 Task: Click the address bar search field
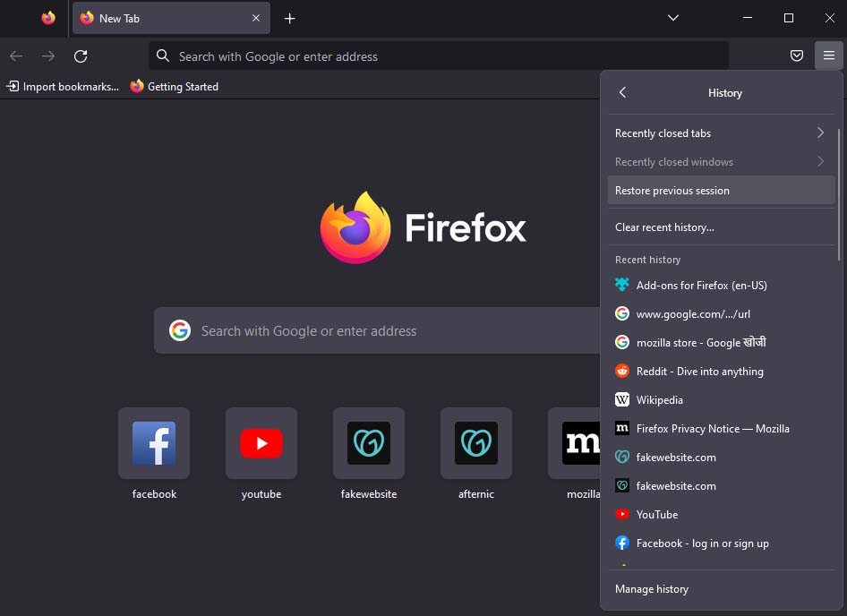439,56
